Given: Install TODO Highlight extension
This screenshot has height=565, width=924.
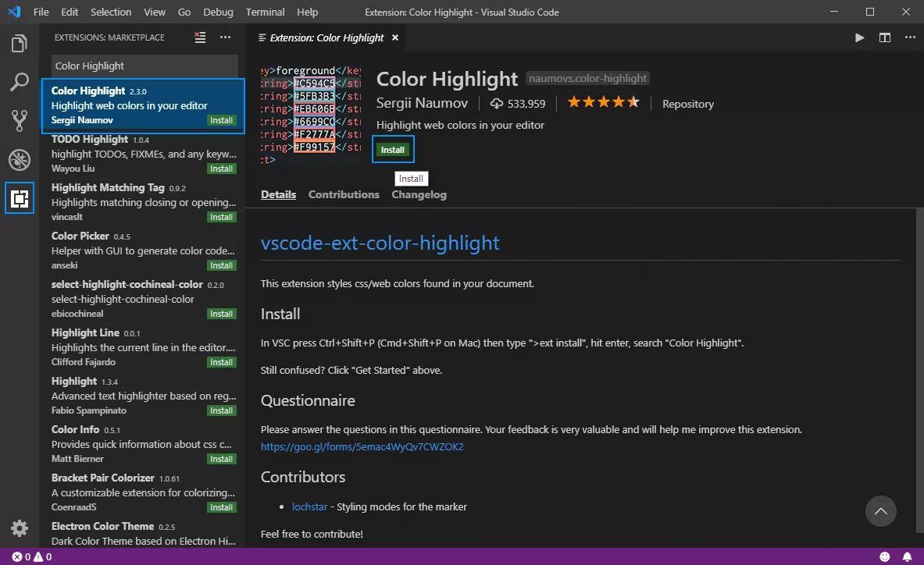Looking at the screenshot, I should 222,169.
